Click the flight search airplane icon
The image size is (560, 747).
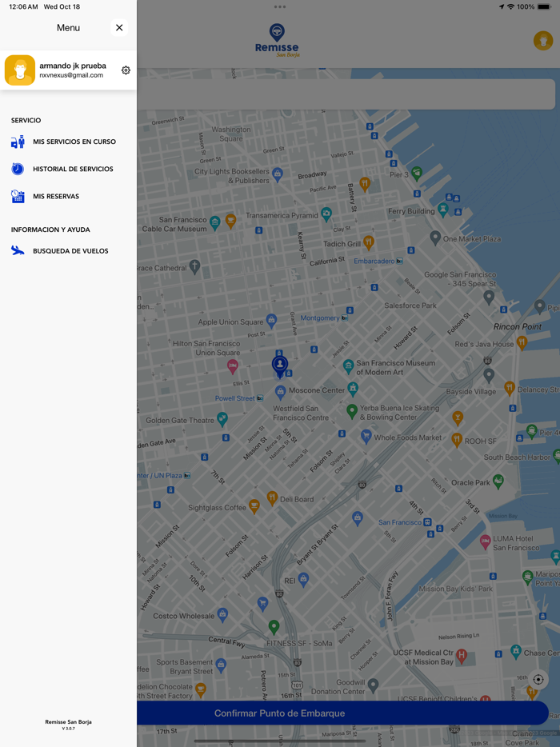point(18,250)
